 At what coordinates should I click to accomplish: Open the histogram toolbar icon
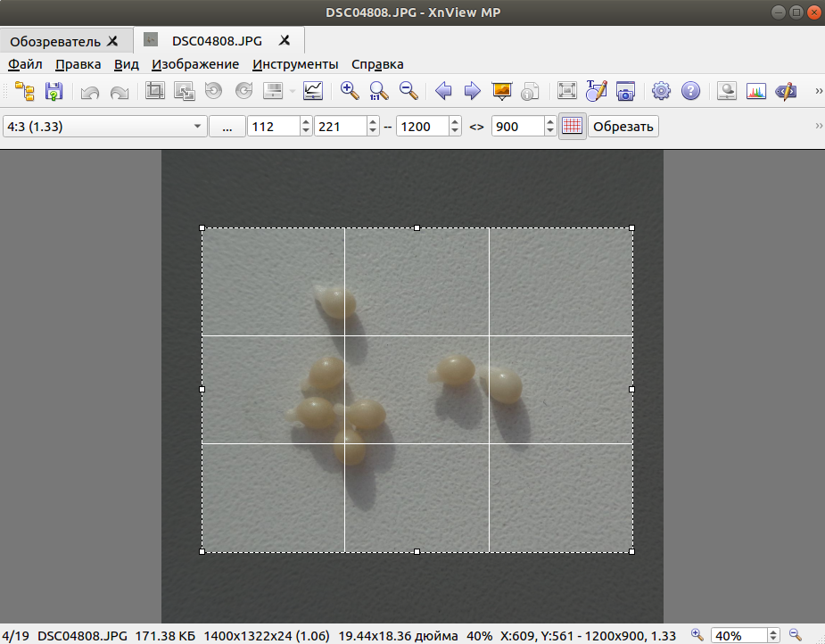click(x=756, y=91)
